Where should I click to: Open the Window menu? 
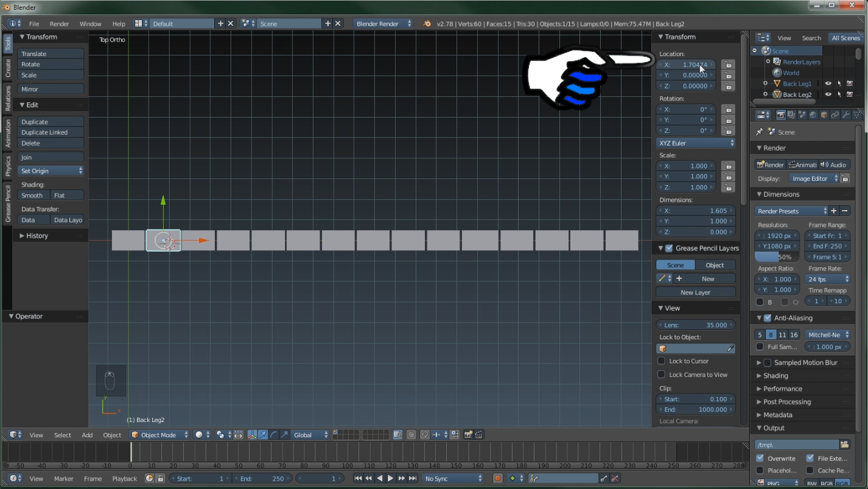(x=90, y=24)
